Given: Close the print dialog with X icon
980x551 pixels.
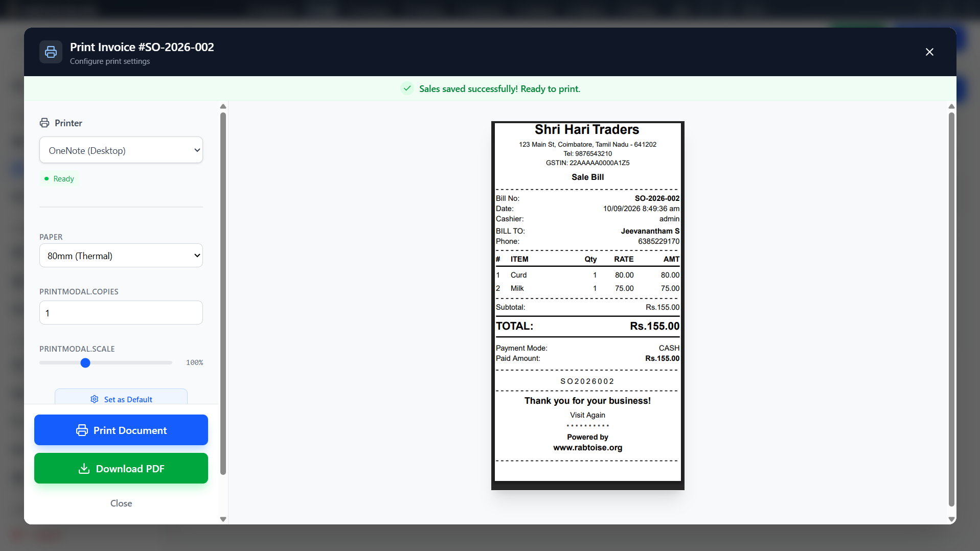Looking at the screenshot, I should click(x=929, y=52).
